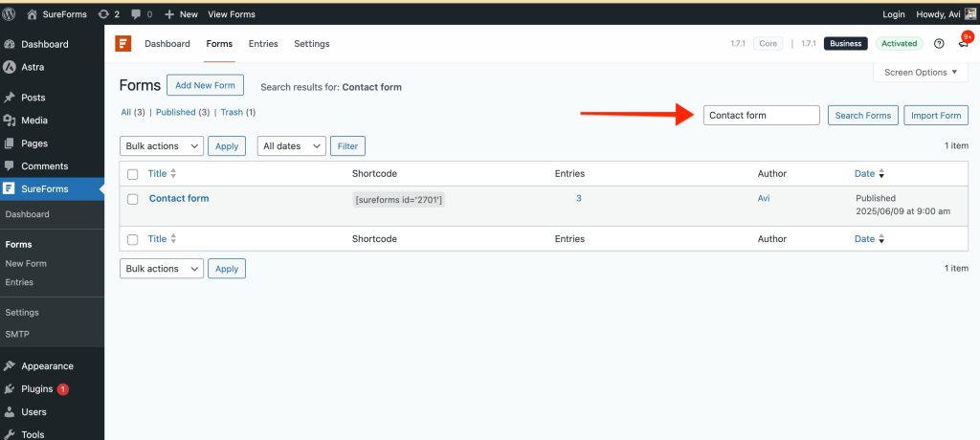Check the select-all checkbox in table footer
The image size is (980, 440).
click(x=133, y=239)
